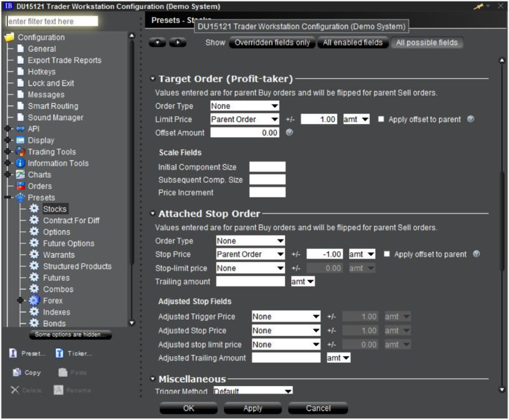This screenshot has height=420, width=509.
Task: Click the Trading Tools icon
Action: pos(20,151)
